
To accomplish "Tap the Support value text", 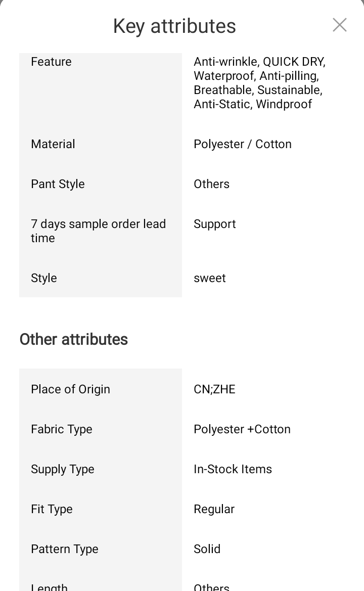I will click(214, 224).
